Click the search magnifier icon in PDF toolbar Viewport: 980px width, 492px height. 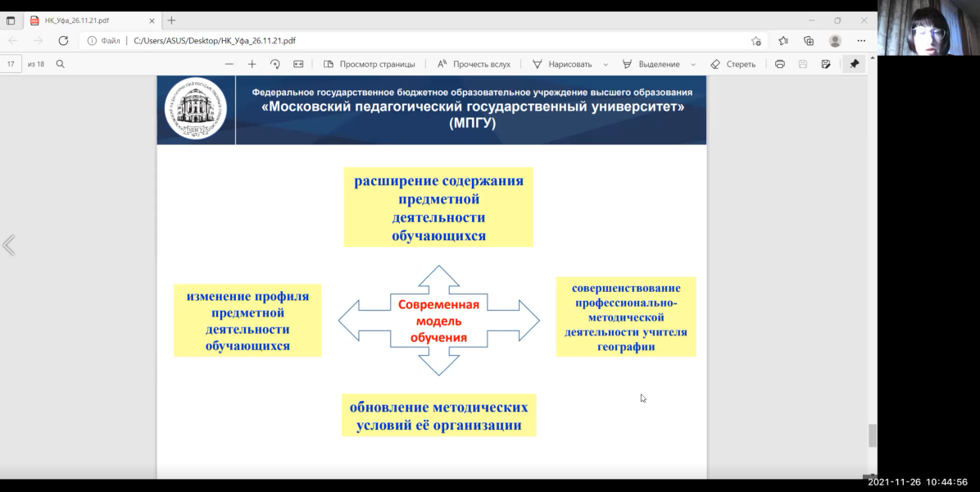60,64
